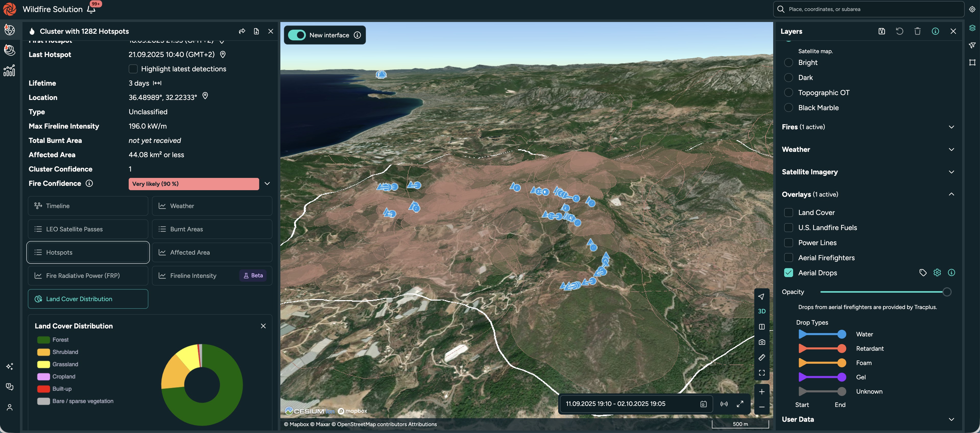Screen dimensions: 980x433
Task: Expand the Weather layers section
Action: point(952,149)
